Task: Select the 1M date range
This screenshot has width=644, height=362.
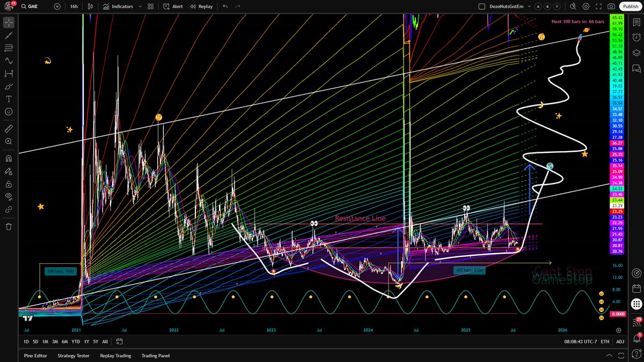Action: pyautogui.click(x=45, y=342)
